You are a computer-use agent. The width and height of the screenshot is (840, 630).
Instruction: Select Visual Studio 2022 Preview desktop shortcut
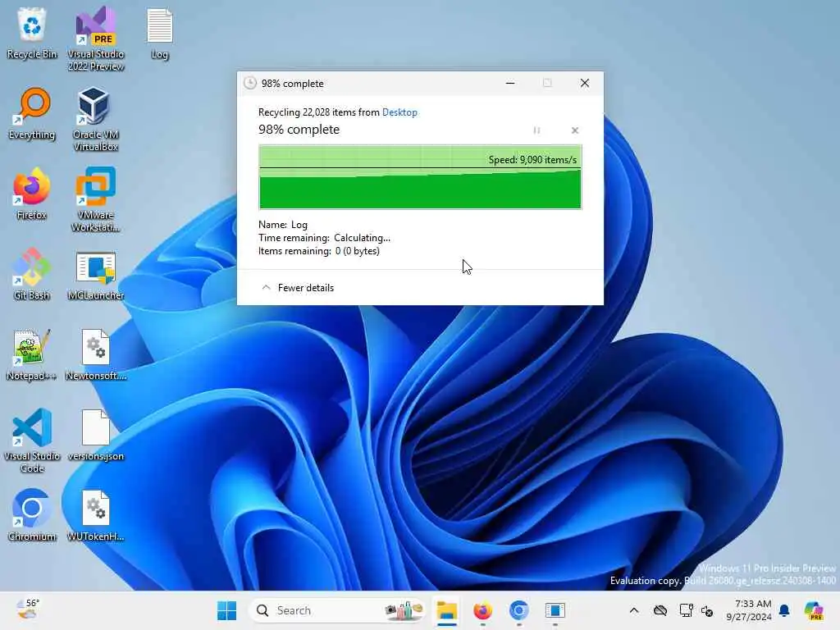(x=96, y=39)
